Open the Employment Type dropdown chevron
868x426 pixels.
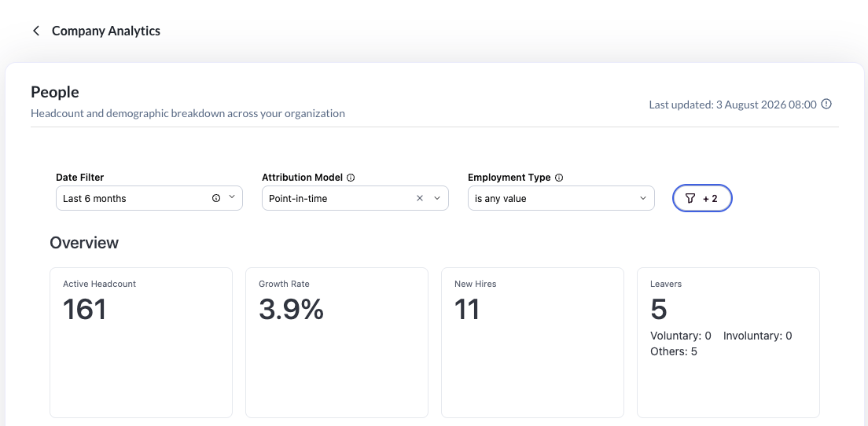tap(642, 198)
